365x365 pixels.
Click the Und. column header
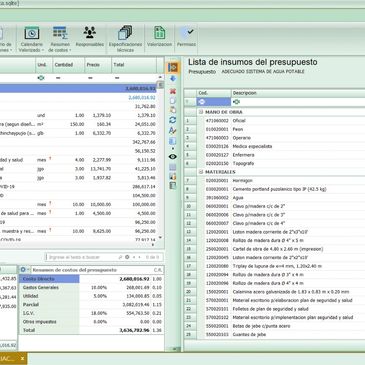tap(44, 65)
